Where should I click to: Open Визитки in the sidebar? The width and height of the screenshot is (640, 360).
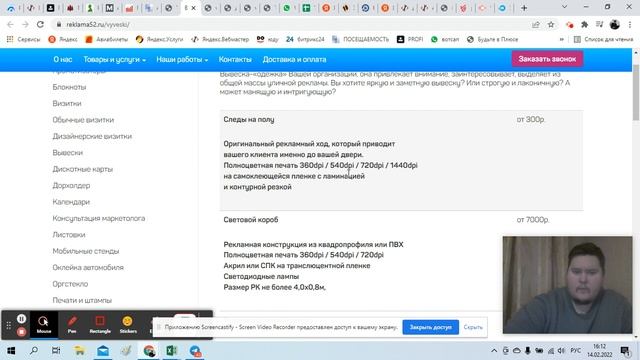67,103
